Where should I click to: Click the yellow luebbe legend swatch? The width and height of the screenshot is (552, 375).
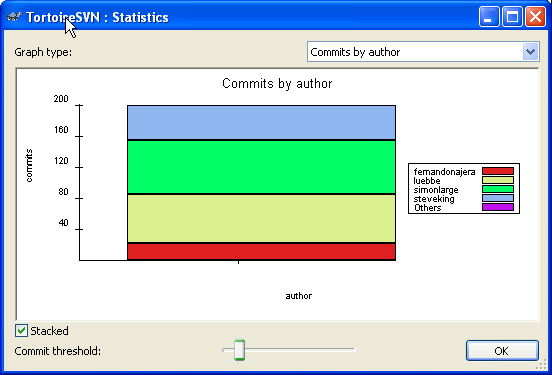tap(498, 180)
